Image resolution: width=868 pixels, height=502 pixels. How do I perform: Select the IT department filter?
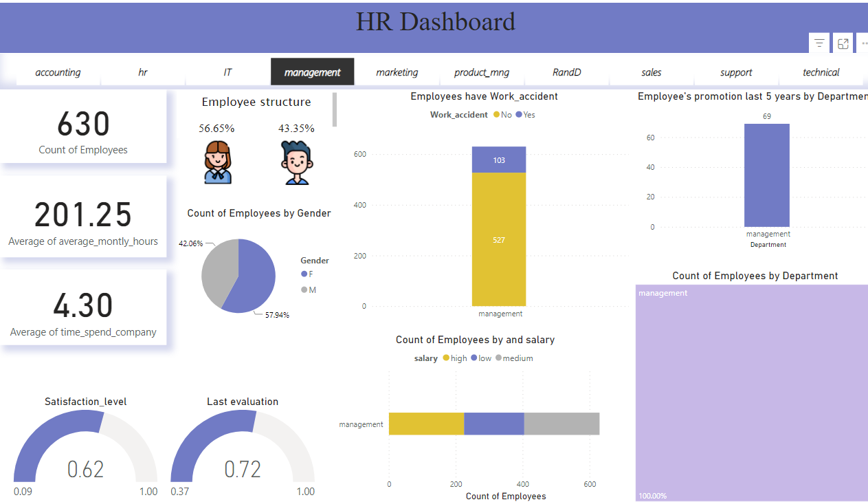227,72
